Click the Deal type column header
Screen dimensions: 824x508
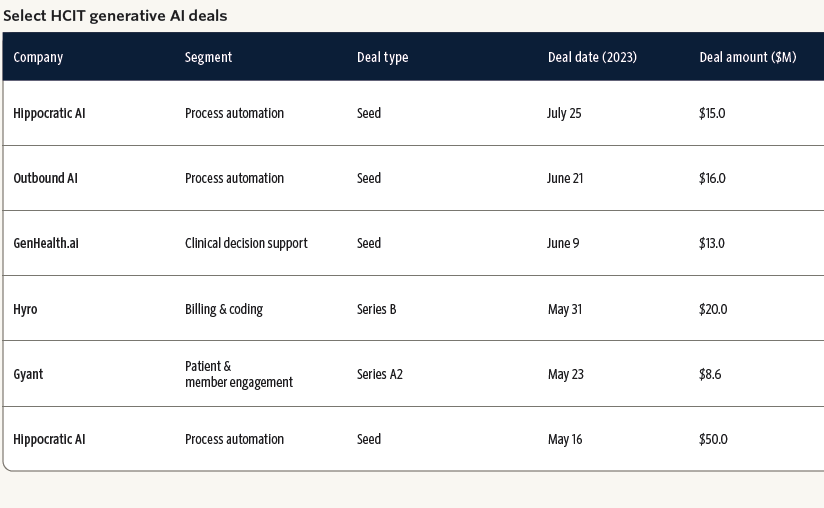click(382, 57)
